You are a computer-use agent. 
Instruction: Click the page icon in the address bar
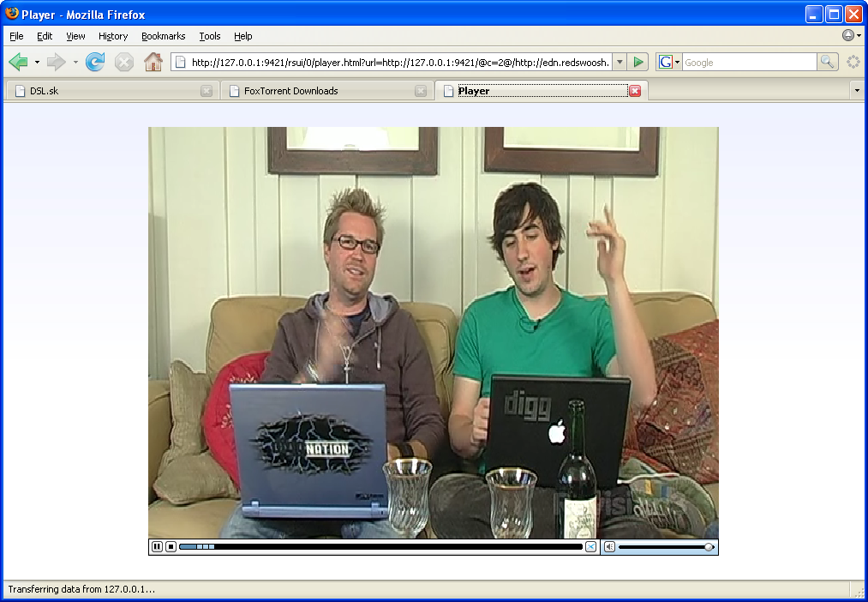pyautogui.click(x=180, y=63)
